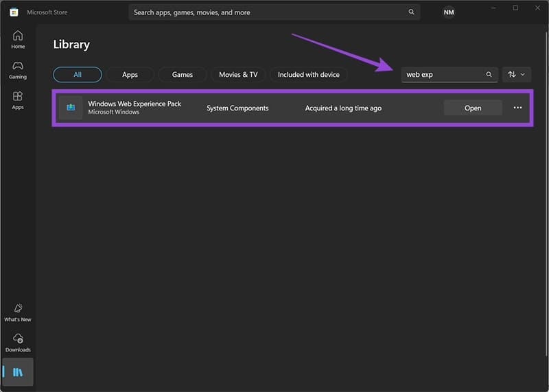549x392 pixels.
Task: Open more options for Web Experience Pack
Action: [x=517, y=108]
